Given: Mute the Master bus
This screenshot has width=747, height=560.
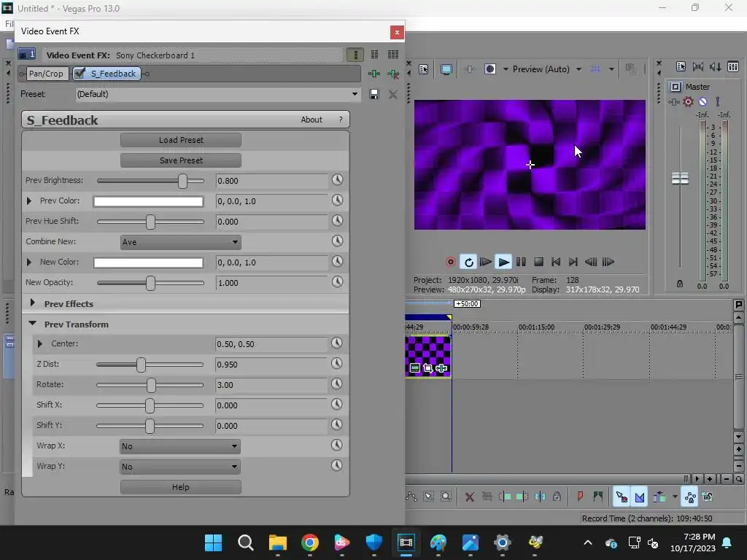Looking at the screenshot, I should (x=703, y=101).
